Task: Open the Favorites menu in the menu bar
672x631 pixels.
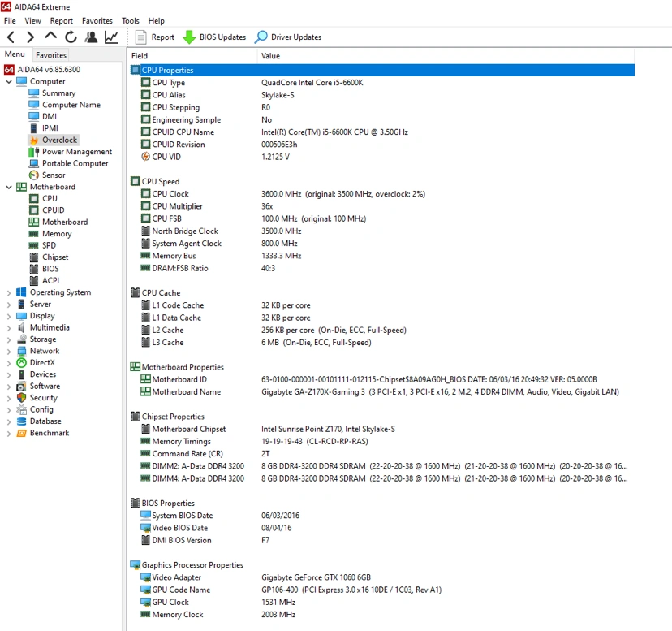Action: 97,20
